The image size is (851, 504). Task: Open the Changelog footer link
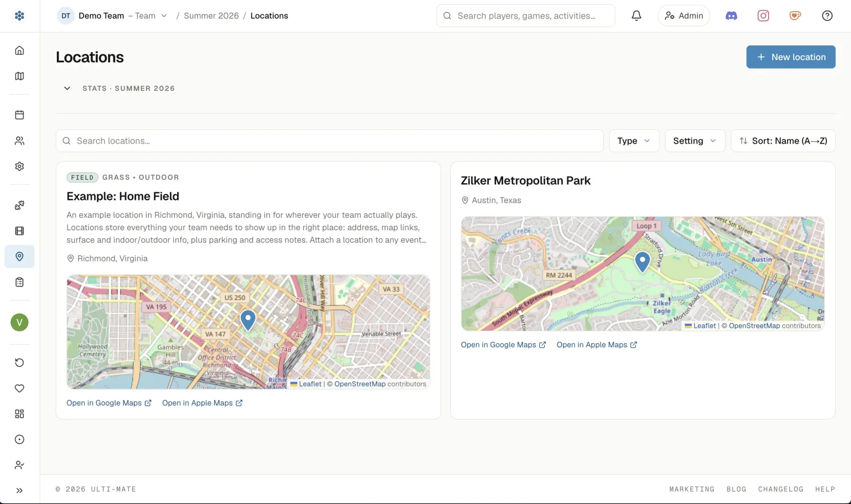tap(781, 489)
